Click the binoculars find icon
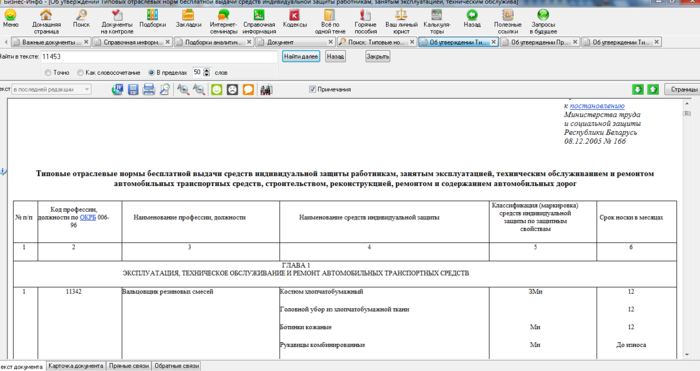 266,89
